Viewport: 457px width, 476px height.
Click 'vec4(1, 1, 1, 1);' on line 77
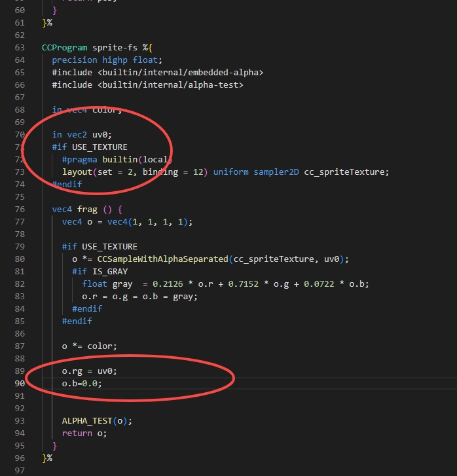(150, 222)
